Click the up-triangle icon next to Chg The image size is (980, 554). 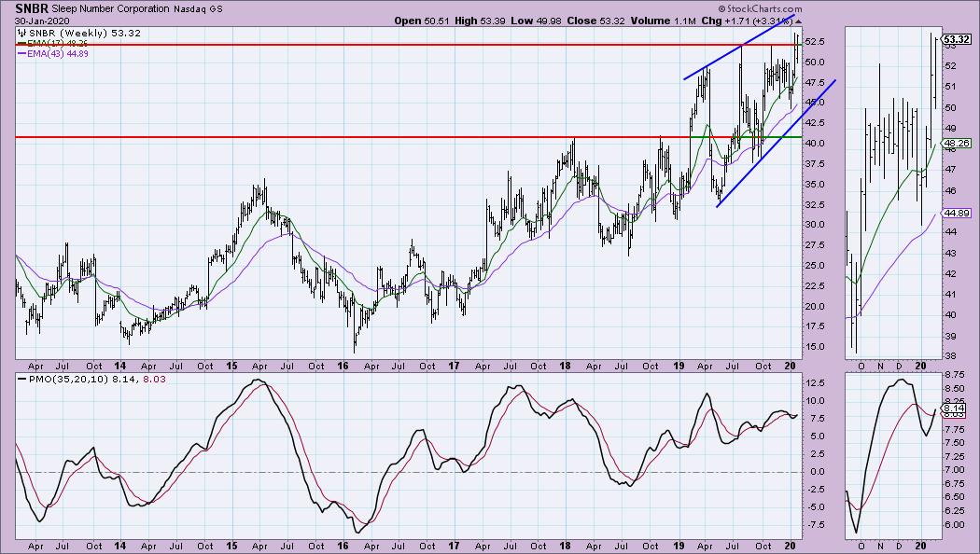pyautogui.click(x=798, y=21)
